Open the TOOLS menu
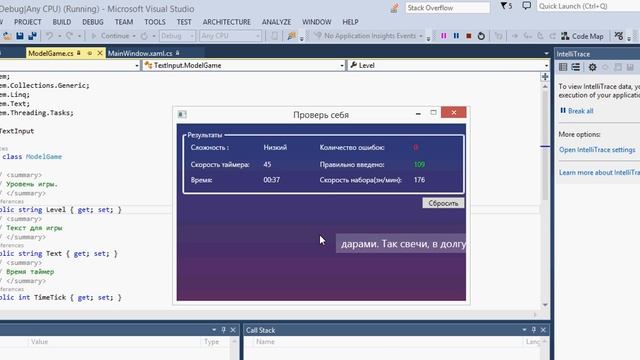This screenshot has width=640, height=360. (155, 22)
